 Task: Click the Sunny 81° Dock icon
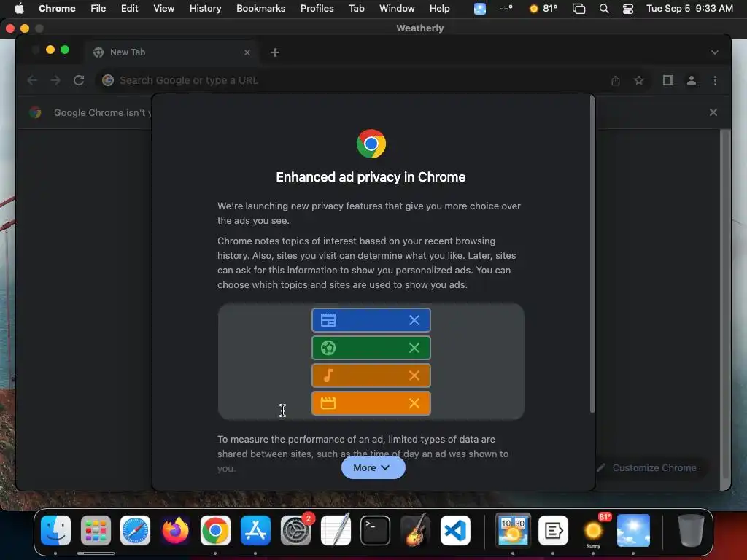[x=594, y=531]
